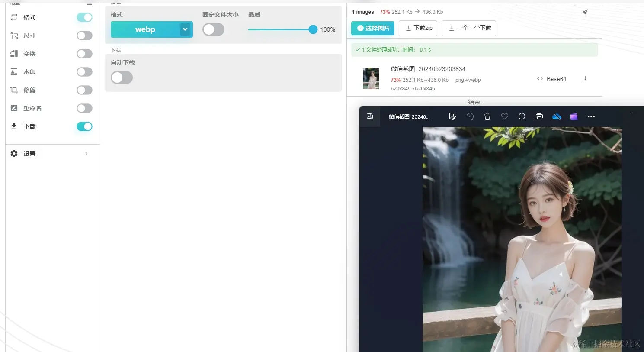Click the 变换 transform icon in sidebar
Image resolution: width=644 pixels, height=352 pixels.
pyautogui.click(x=14, y=54)
